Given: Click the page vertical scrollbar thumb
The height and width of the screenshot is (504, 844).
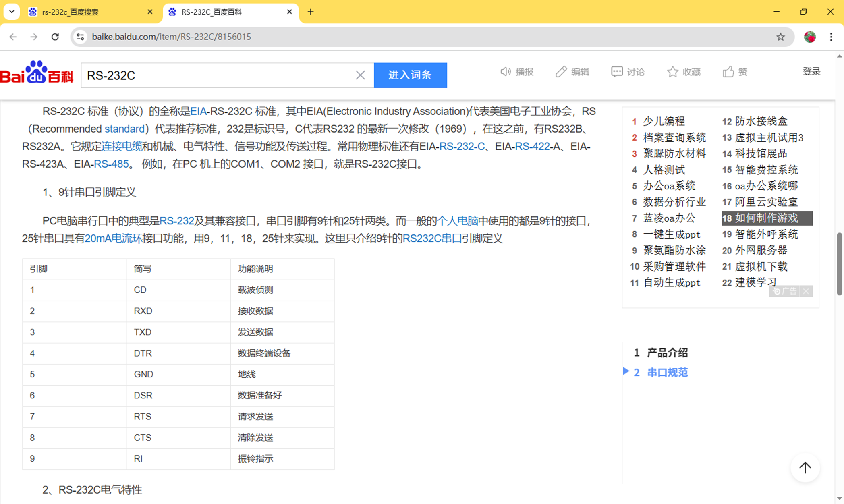Looking at the screenshot, I should coord(840,264).
